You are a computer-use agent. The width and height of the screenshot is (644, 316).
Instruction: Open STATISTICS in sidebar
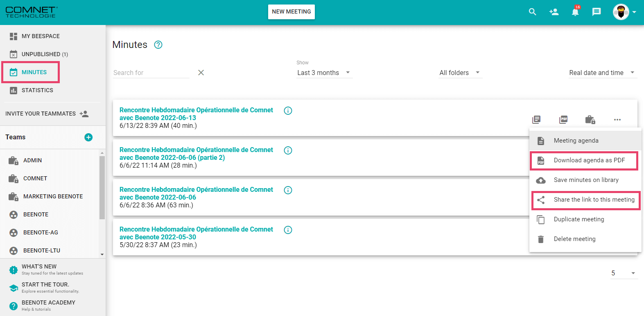click(x=37, y=90)
